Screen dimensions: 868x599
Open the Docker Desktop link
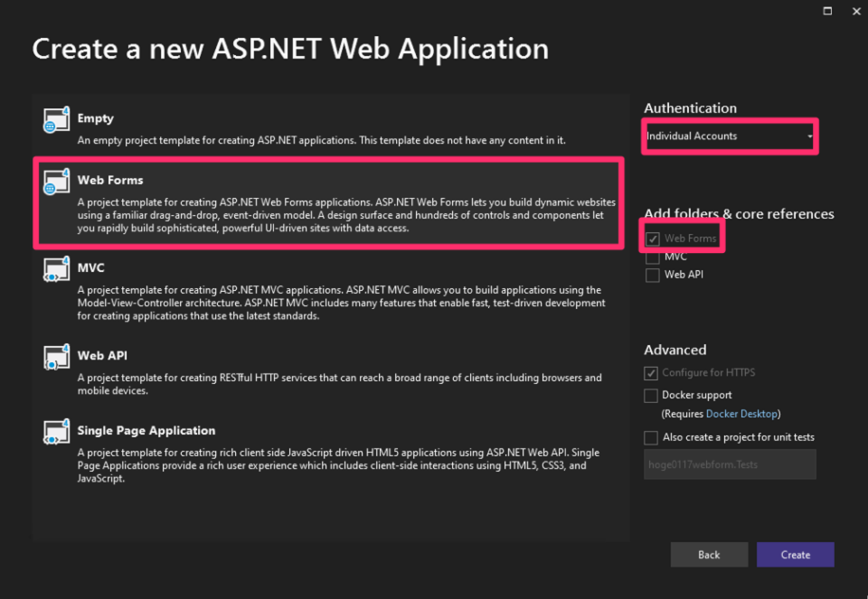coord(741,414)
